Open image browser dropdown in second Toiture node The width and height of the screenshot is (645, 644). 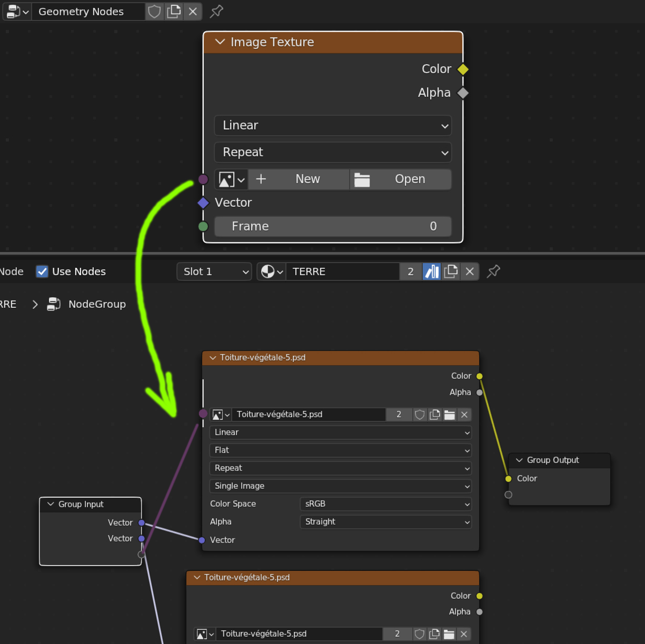pos(205,634)
